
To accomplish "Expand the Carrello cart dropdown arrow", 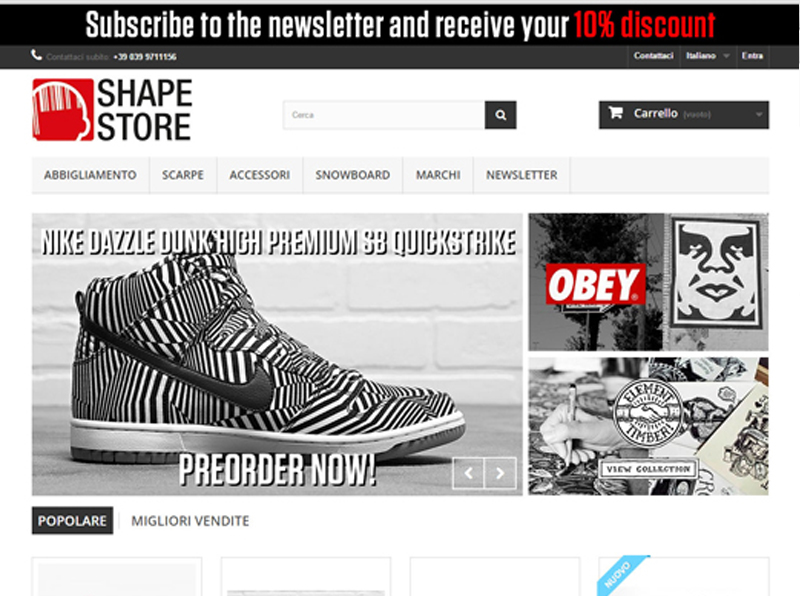I will point(759,114).
